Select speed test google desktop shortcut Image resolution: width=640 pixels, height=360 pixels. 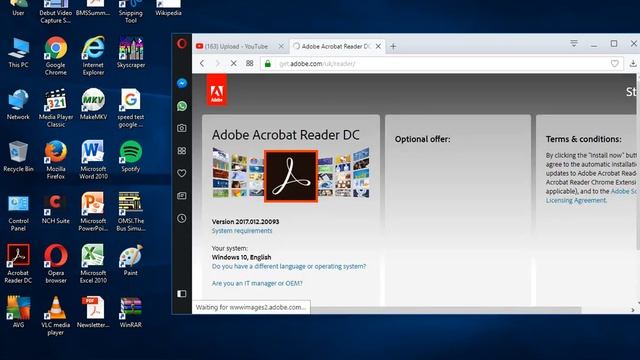[131, 108]
